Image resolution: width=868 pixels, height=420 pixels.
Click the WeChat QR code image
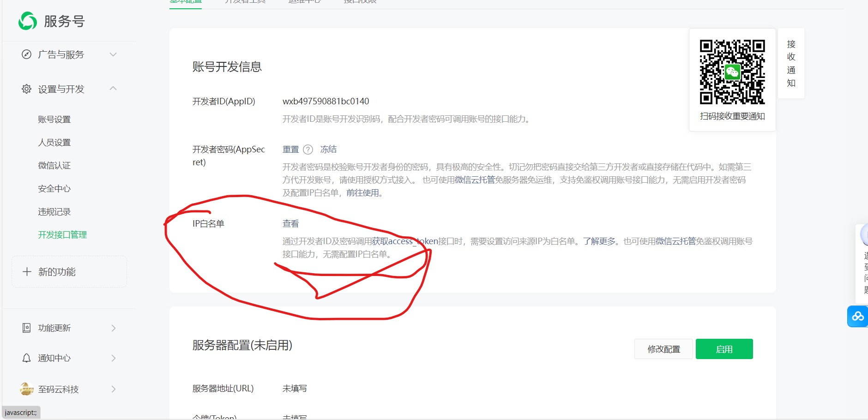coord(732,72)
